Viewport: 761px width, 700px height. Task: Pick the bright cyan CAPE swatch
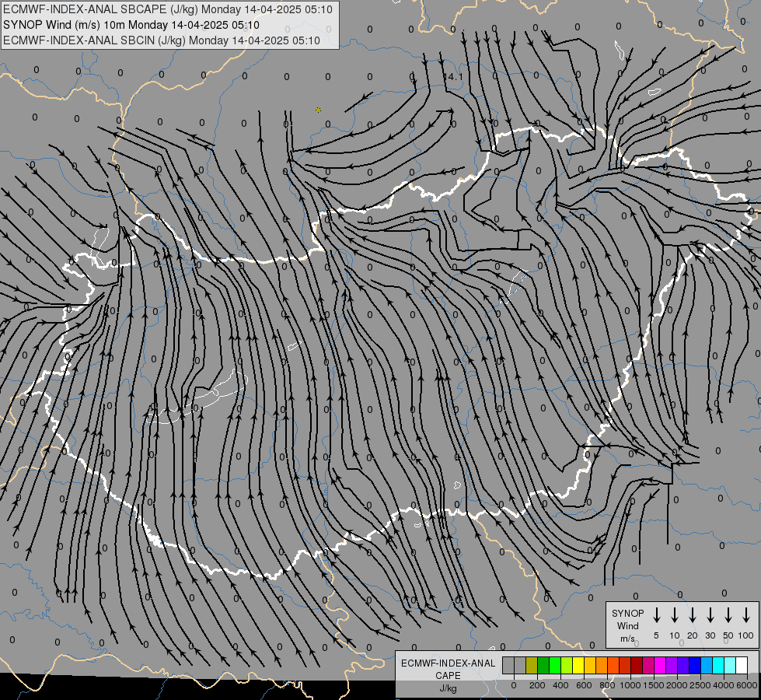tap(719, 665)
